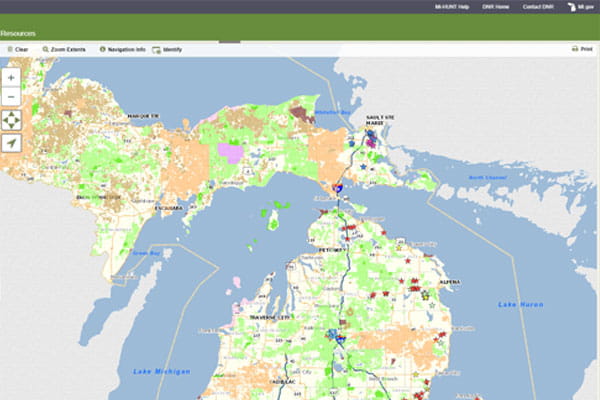Viewport: 600px width, 400px height.
Task: Click the Whitefish Bay label
Action: click(332, 113)
